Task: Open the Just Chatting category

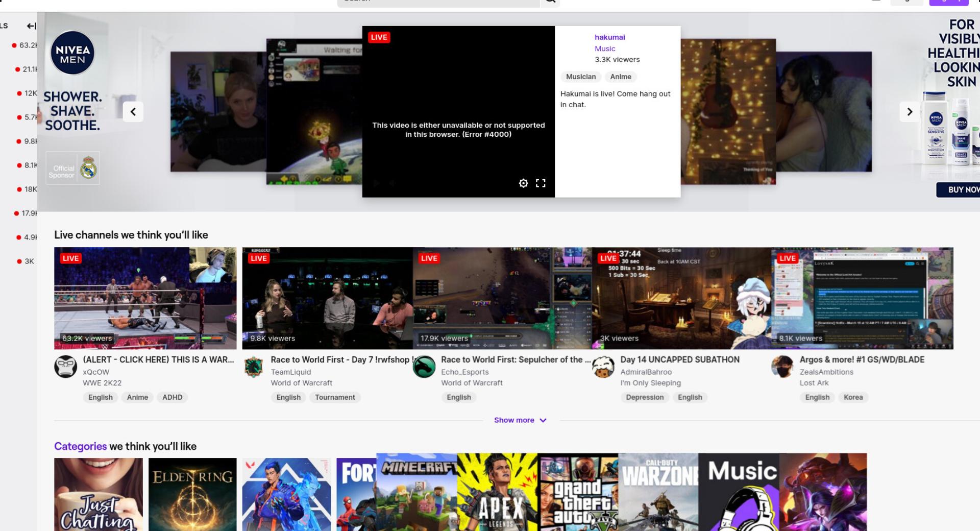Action: [99, 494]
